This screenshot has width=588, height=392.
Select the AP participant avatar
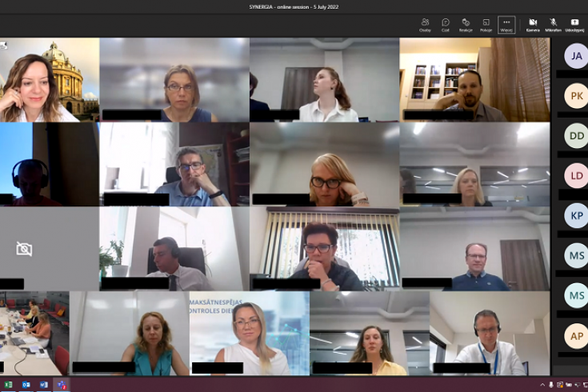point(576,335)
